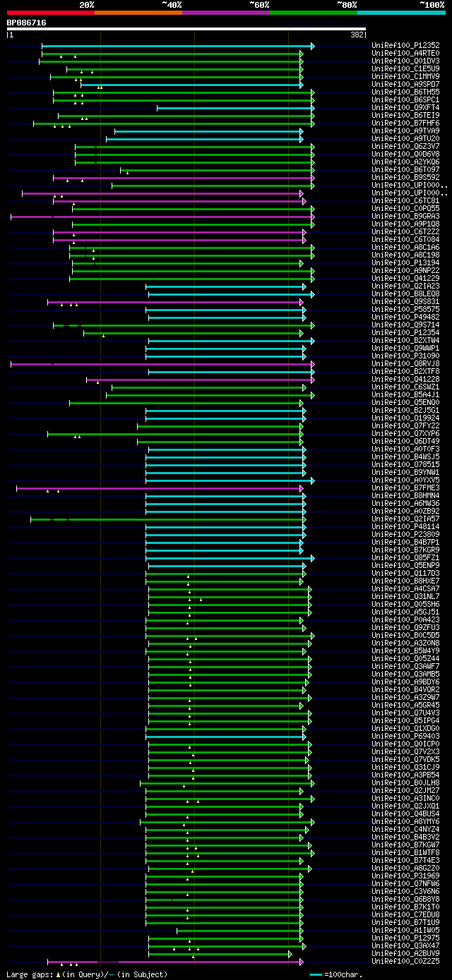Click the cyan alignment bar for UniRef100_P12352
452x980 pixels.
click(178, 46)
